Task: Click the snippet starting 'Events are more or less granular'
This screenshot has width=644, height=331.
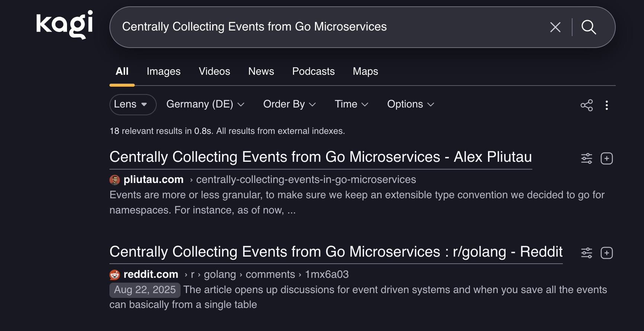Action: click(x=357, y=203)
